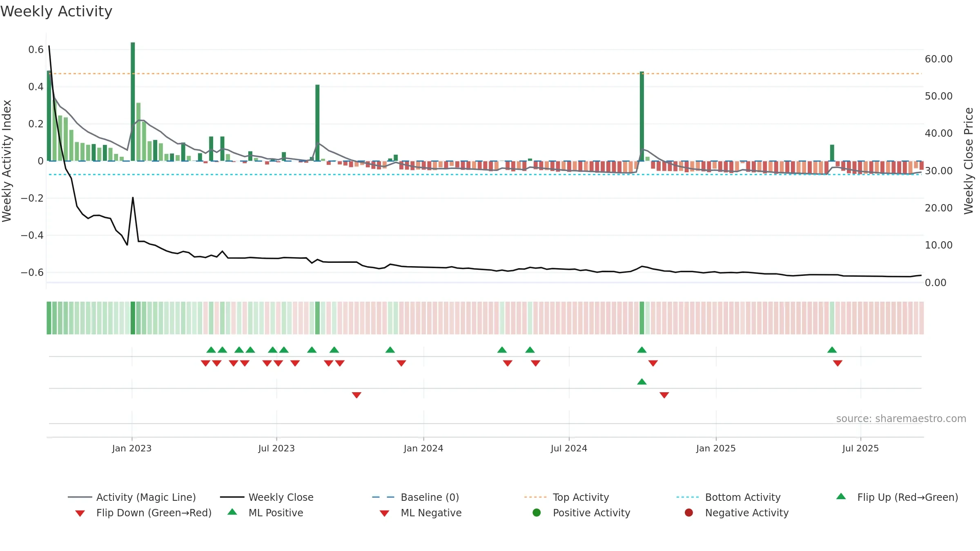Click the green heatmap cell near Jun 2025
Viewport: 980px width, 551px height.
coord(832,318)
